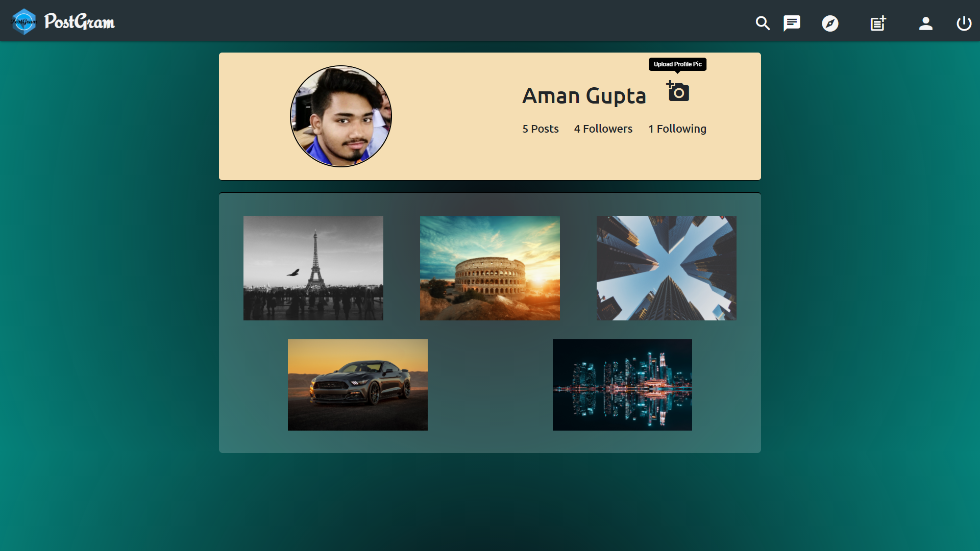Click the Upload Profile Pic tooltip

click(x=677, y=64)
